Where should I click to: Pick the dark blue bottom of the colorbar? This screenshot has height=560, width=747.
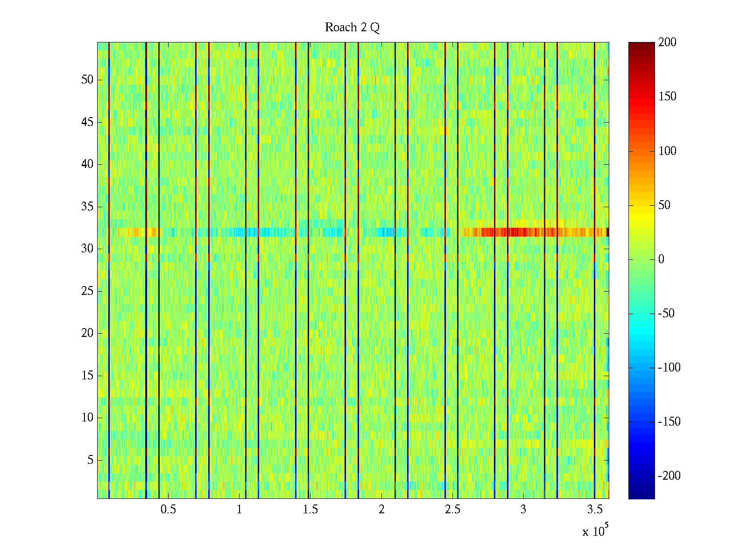pyautogui.click(x=641, y=495)
